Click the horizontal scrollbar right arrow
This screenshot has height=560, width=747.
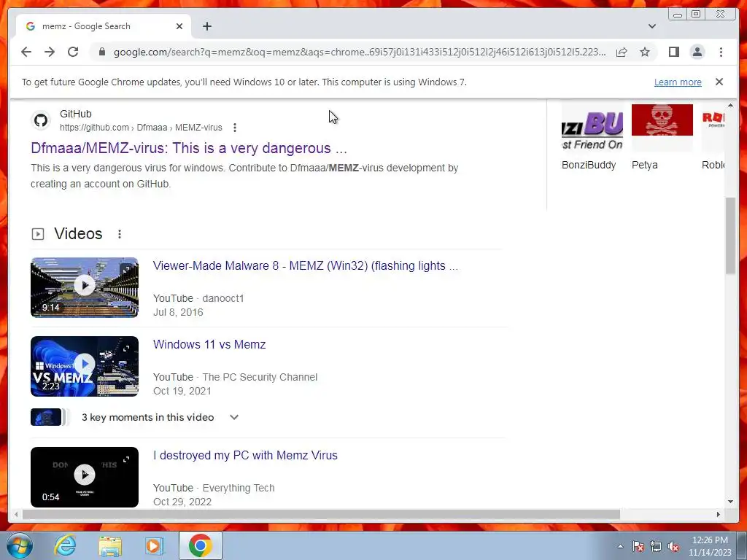pos(719,514)
